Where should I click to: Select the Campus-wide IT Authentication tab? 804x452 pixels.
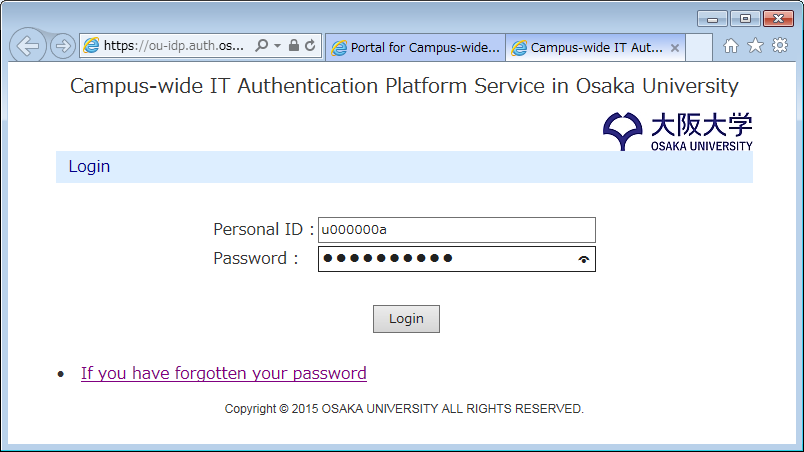pos(590,47)
